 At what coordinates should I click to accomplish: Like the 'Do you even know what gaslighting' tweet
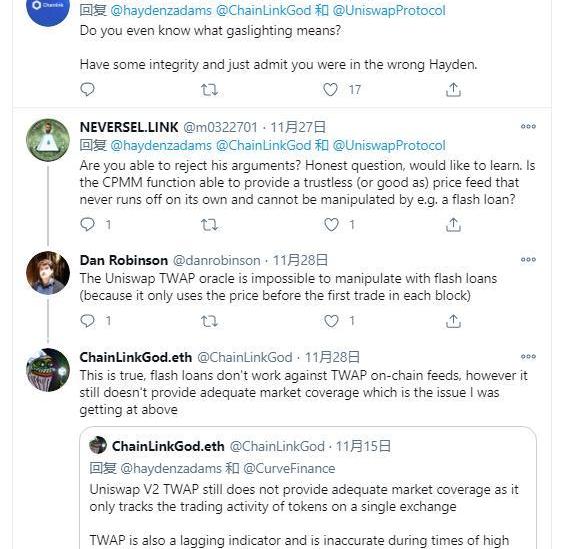point(330,90)
